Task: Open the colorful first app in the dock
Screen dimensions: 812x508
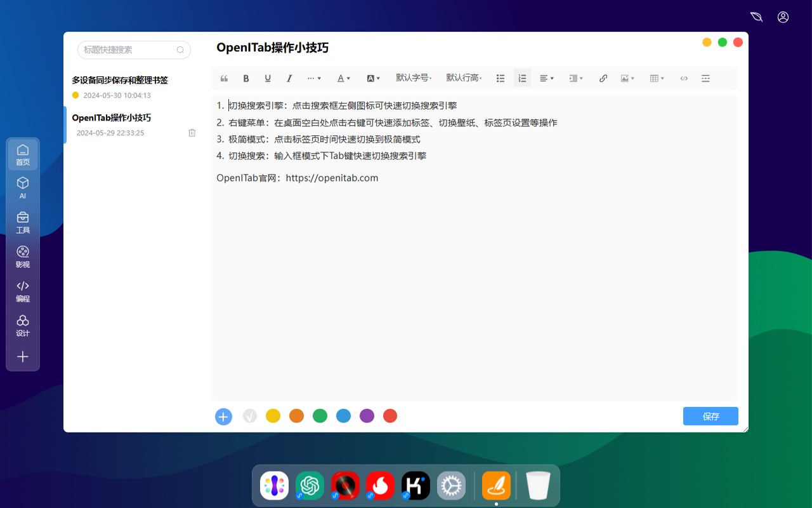Action: pyautogui.click(x=274, y=486)
